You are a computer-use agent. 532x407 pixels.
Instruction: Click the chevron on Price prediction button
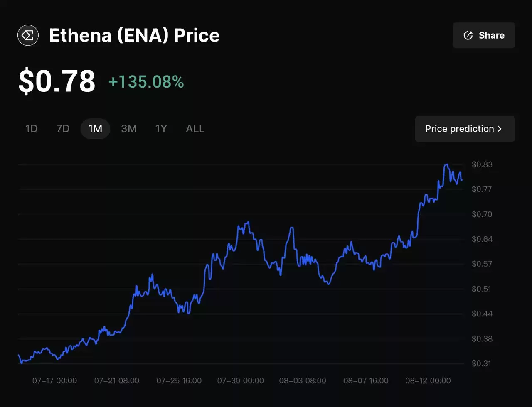point(500,129)
